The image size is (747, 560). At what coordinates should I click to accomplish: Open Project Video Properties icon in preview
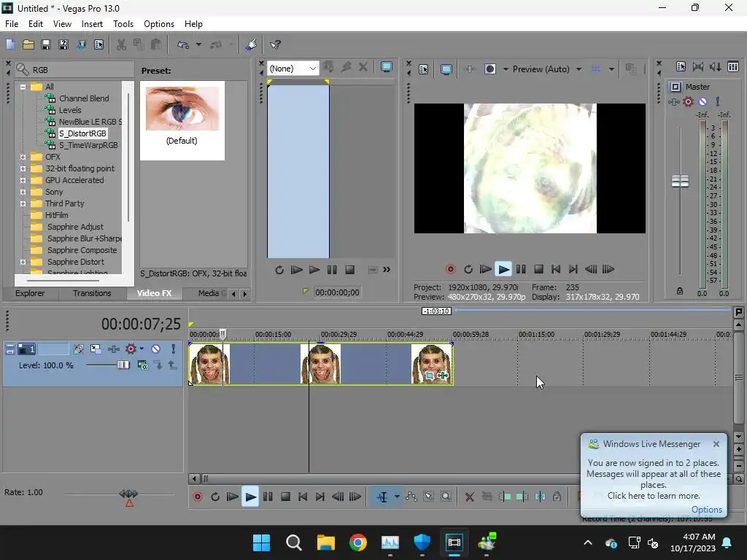tap(424, 69)
